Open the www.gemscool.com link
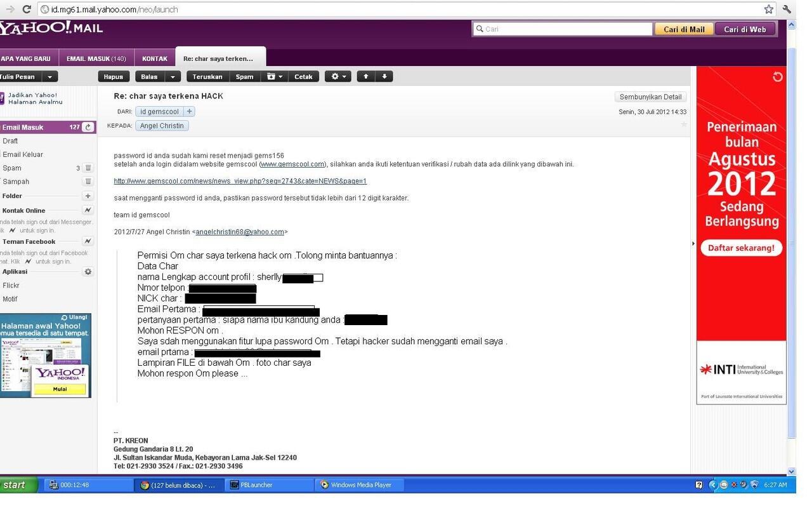This screenshot has width=812, height=508. pyautogui.click(x=292, y=164)
